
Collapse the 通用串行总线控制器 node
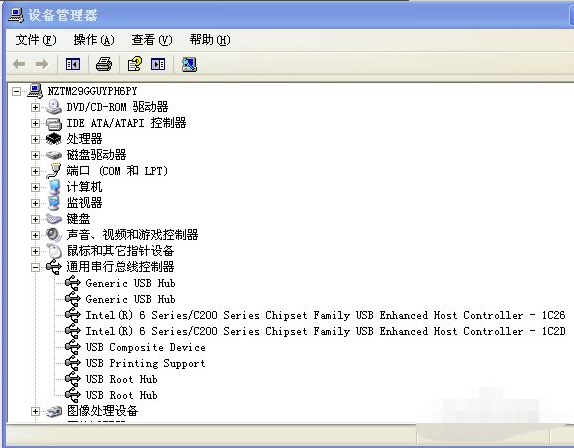[35, 267]
